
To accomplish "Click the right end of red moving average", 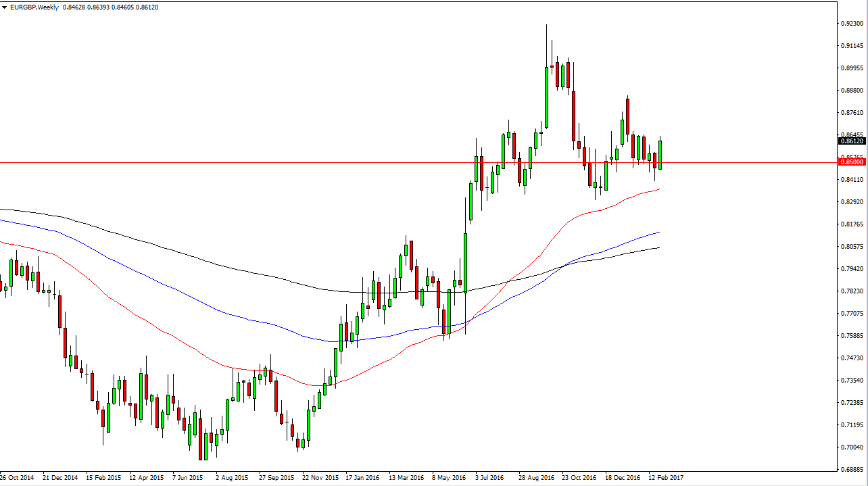I will [658, 190].
